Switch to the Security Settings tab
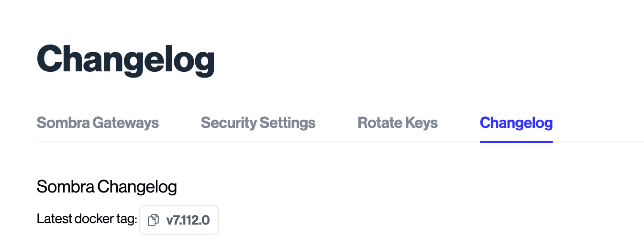644x249 pixels. (x=258, y=123)
